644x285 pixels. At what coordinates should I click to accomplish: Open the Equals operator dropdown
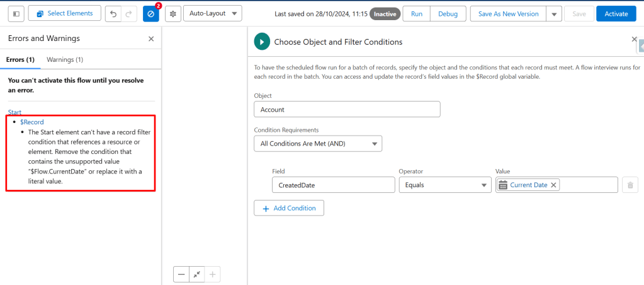[x=444, y=185]
